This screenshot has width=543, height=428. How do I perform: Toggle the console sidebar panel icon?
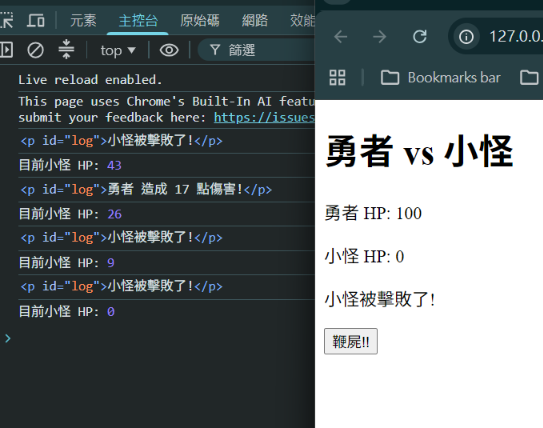pos(6,50)
